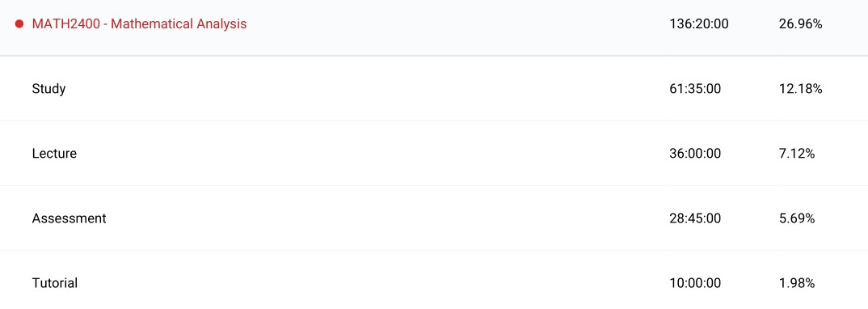Screen dimensions: 868x309
Task: Collapse the MATH2400 project header row
Action: tap(434, 28)
